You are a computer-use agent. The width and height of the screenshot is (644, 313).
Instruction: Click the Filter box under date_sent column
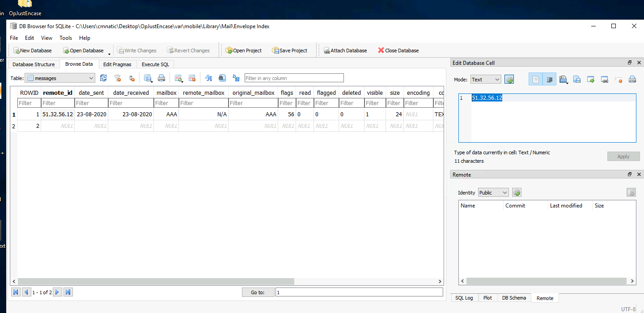click(91, 103)
